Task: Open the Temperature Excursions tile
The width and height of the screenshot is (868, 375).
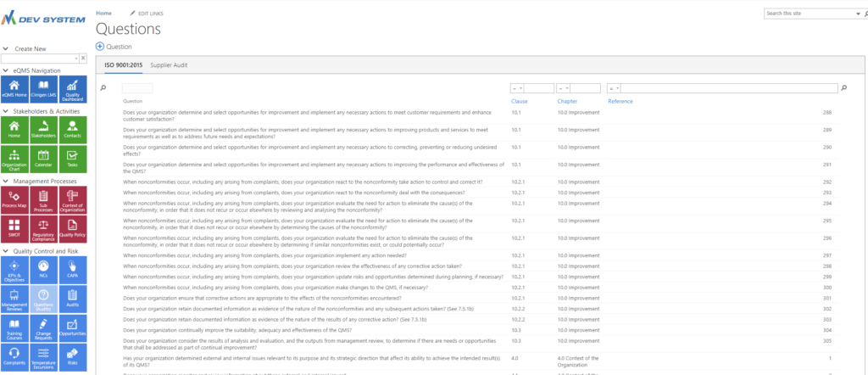Action: (43, 356)
